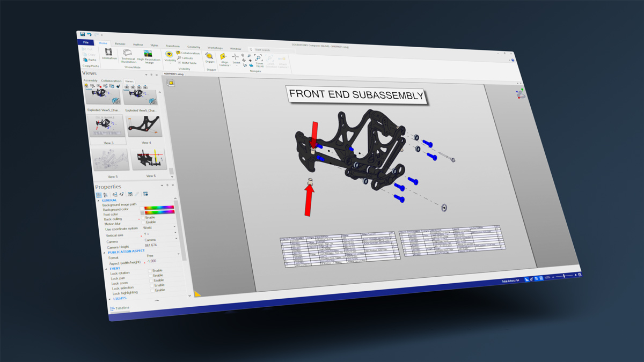Enable the Lock zoom checkbox
This screenshot has width=644, height=362.
pyautogui.click(x=151, y=280)
